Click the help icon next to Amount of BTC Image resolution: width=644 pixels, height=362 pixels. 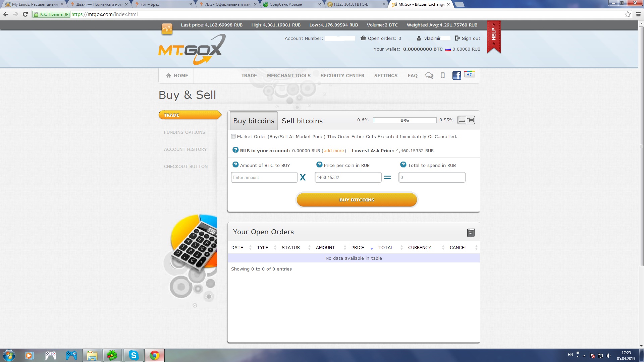[x=235, y=165]
